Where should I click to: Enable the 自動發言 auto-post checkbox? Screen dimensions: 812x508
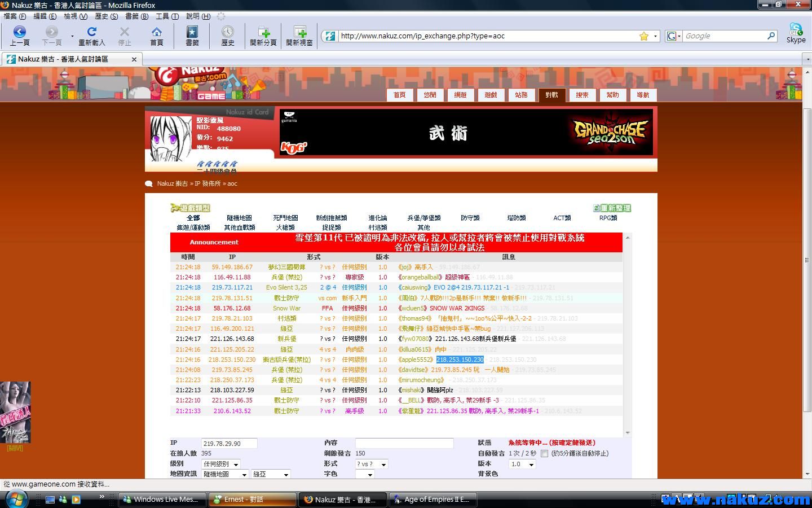(544, 453)
